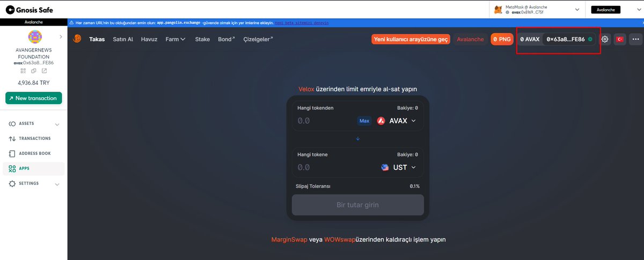Click the New transaction button
This screenshot has width=644, height=260.
(x=34, y=98)
